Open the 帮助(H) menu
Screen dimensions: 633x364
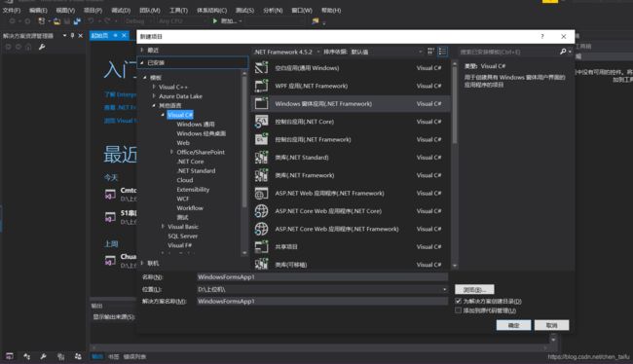coord(331,10)
